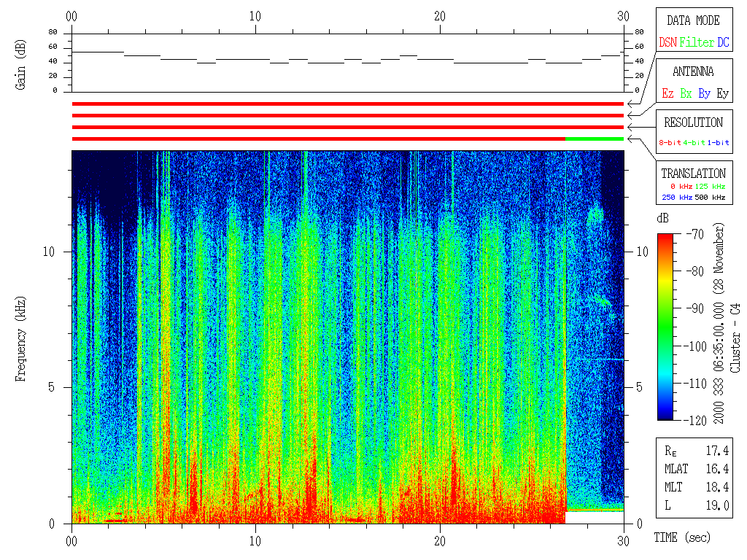The height and width of the screenshot is (560, 747).
Task: Click the L value 19.0 in orbit box
Action: point(718,505)
